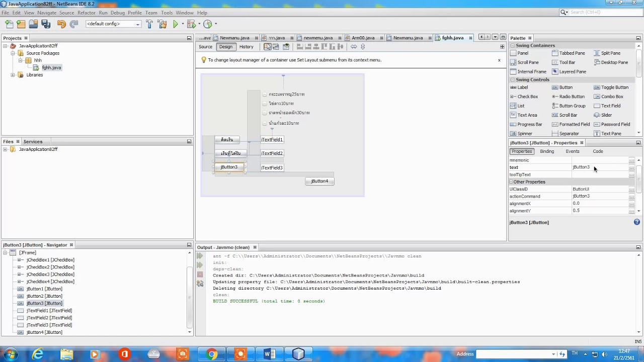Screen dimensions: 644x362
Task: Click the Rerun icon in Output panel
Action: coord(200,256)
